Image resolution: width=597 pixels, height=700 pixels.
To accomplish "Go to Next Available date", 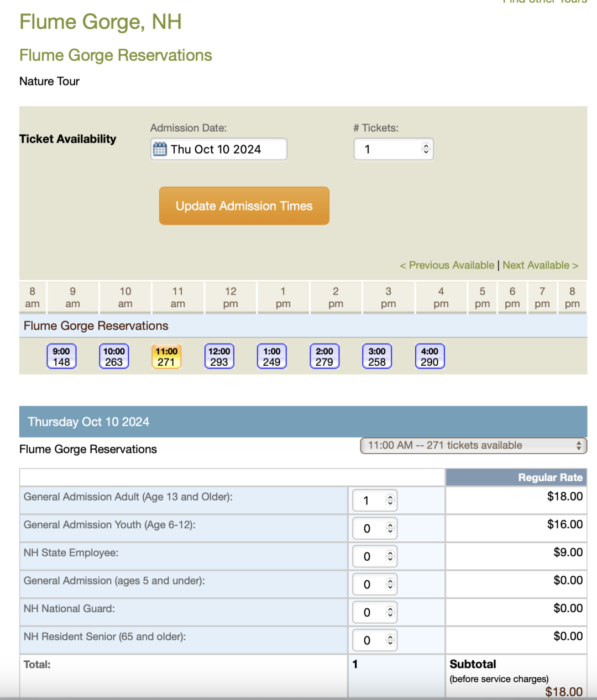I will coord(541,265).
